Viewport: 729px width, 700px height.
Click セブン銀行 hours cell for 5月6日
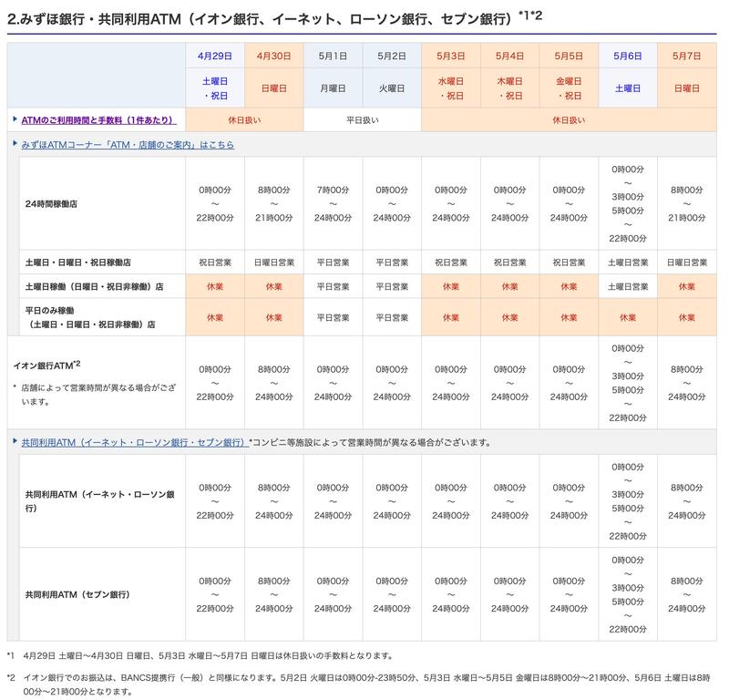click(628, 594)
